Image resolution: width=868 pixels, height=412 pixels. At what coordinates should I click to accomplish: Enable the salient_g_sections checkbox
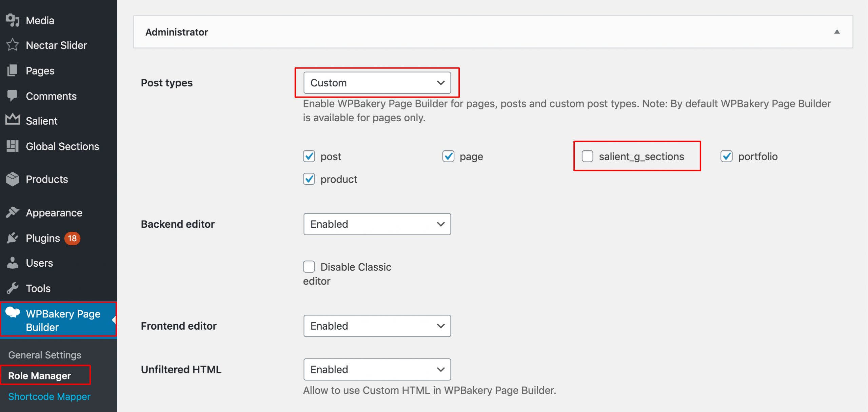point(587,156)
